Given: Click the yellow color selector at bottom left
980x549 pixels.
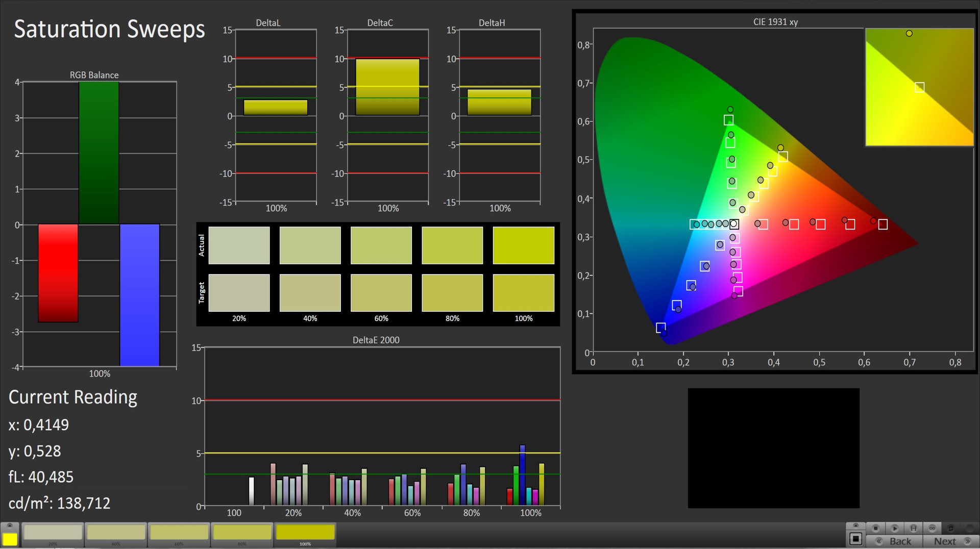Looking at the screenshot, I should click(10, 539).
